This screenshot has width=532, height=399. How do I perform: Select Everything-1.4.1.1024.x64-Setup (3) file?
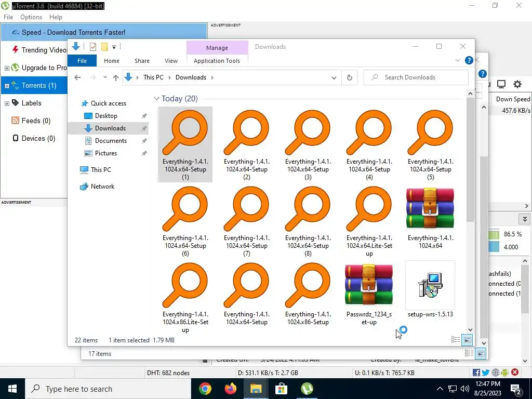click(308, 145)
